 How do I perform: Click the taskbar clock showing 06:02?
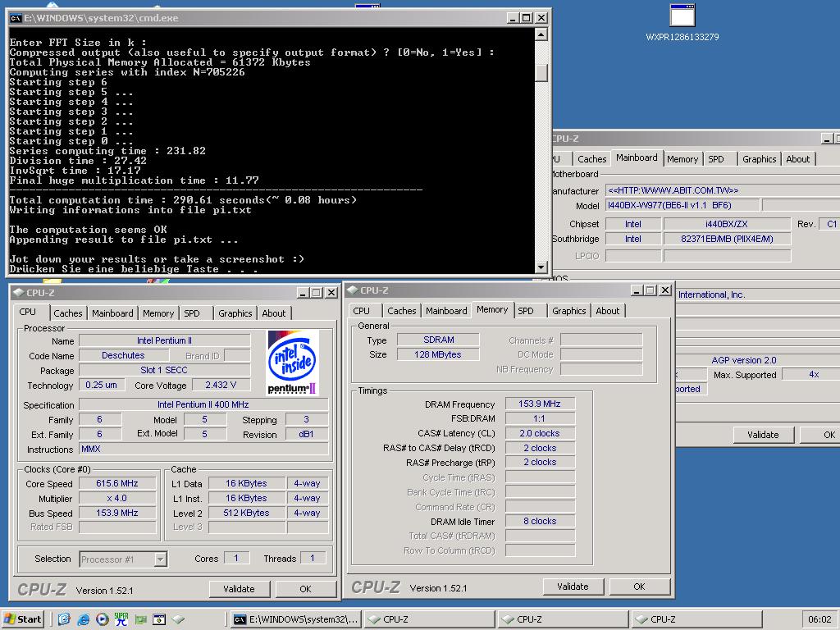point(819,619)
